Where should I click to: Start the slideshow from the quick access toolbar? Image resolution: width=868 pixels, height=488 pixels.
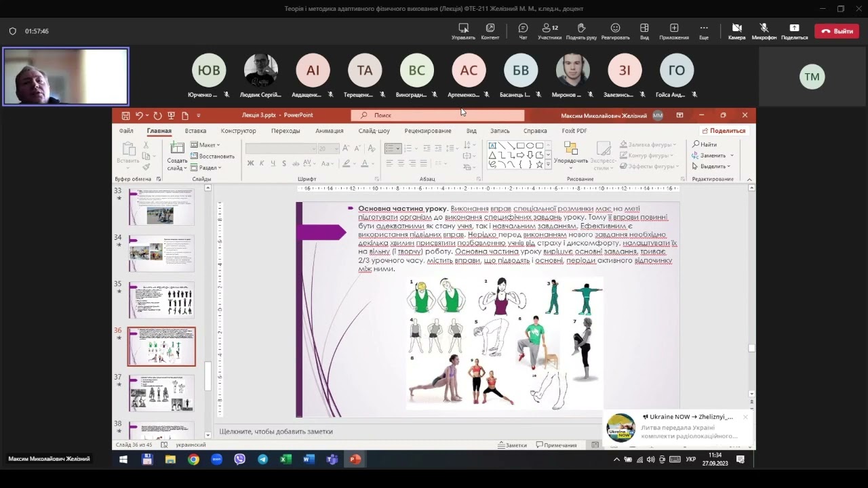click(x=171, y=116)
